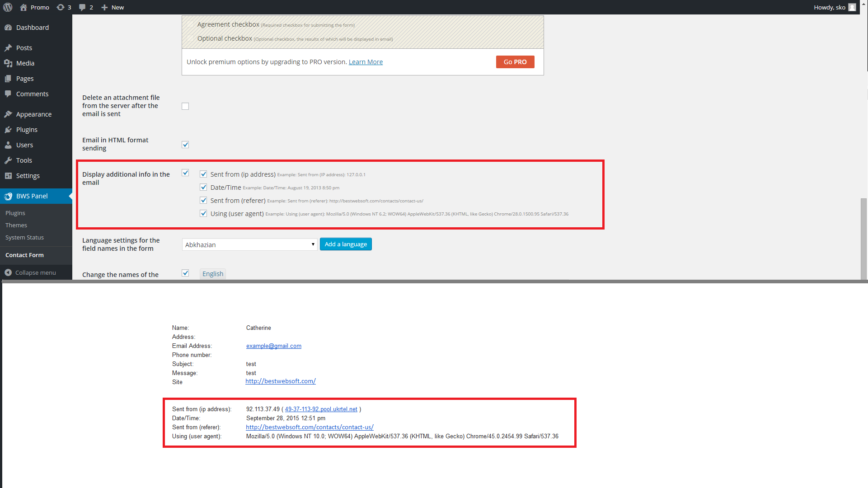Click the name value Catherine

pos(258,328)
